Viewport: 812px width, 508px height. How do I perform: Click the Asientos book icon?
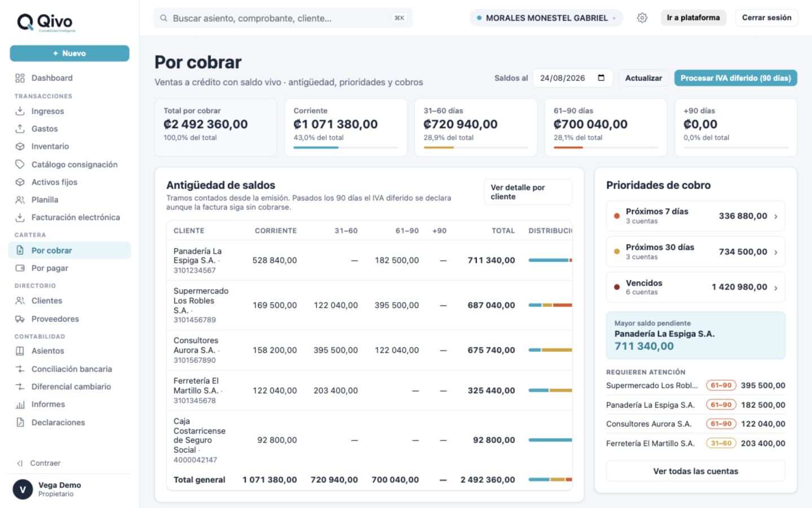point(20,351)
